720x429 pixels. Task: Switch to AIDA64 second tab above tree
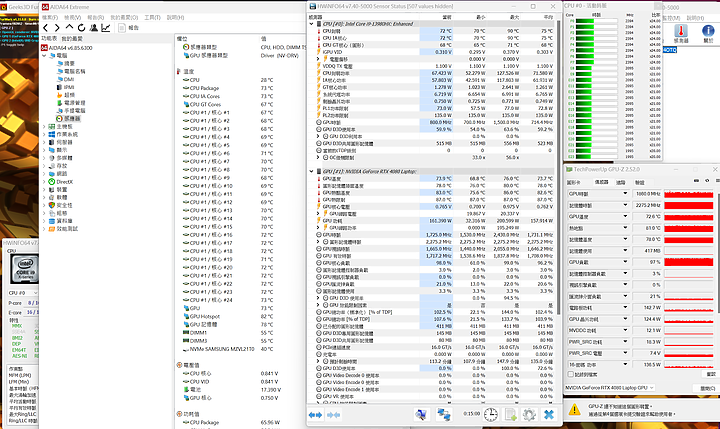(73, 39)
